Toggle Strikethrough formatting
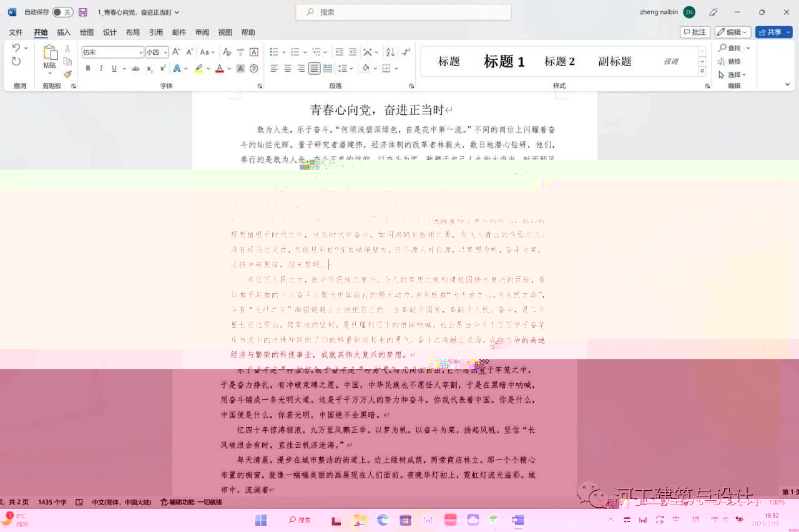This screenshot has width=799, height=532. tap(135, 69)
